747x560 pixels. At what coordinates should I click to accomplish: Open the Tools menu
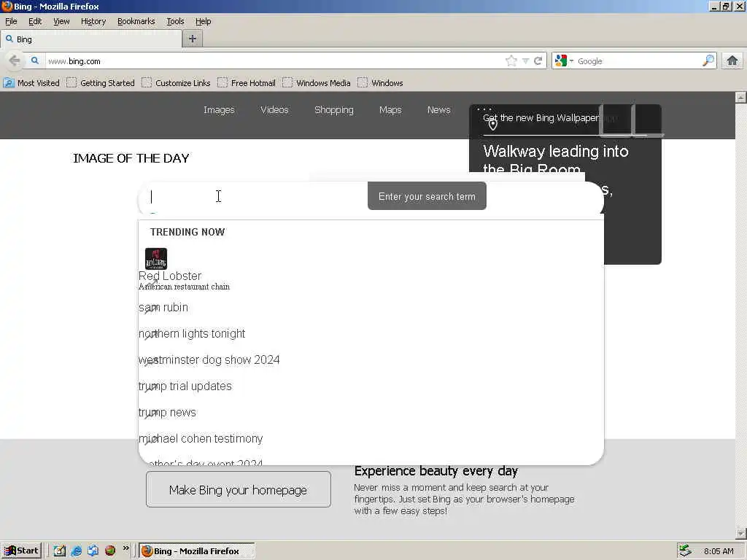[x=175, y=21]
